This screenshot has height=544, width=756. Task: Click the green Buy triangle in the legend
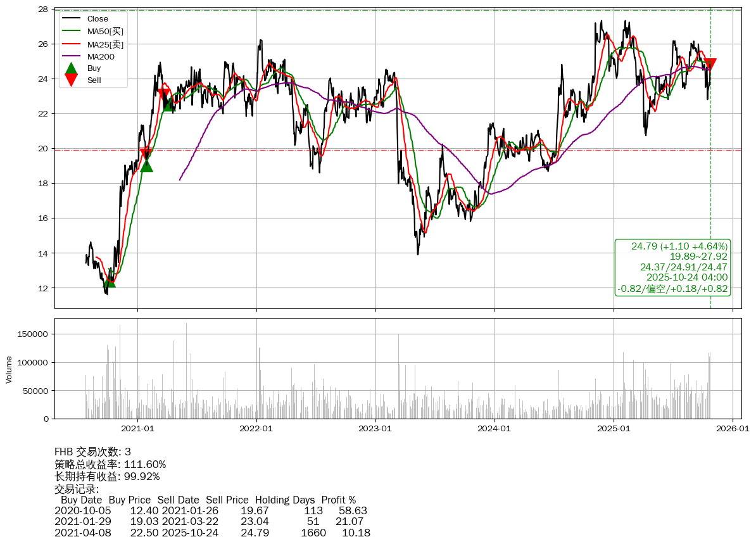[72, 68]
